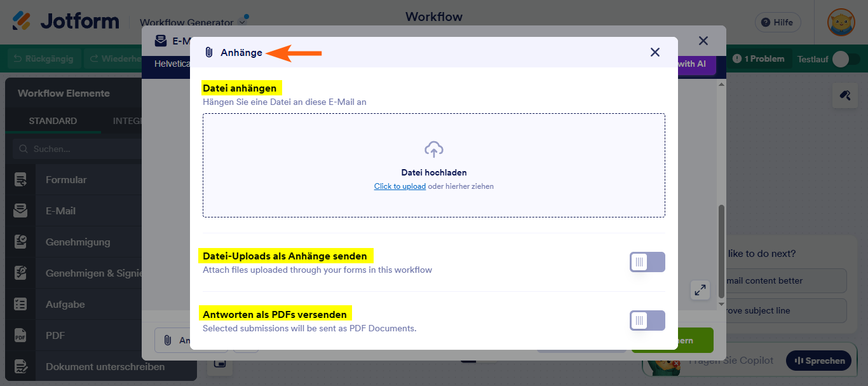This screenshot has height=386, width=868.
Task: Open the Hilfe help button
Action: coord(778,22)
